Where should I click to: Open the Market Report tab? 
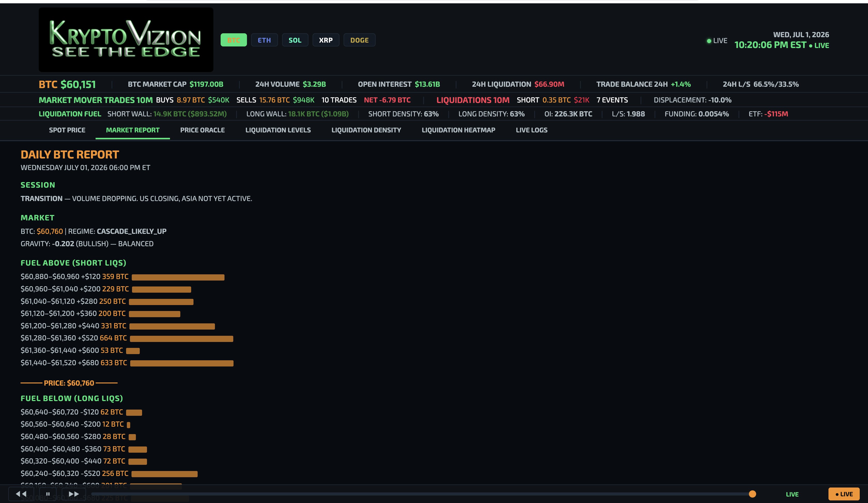(x=133, y=130)
